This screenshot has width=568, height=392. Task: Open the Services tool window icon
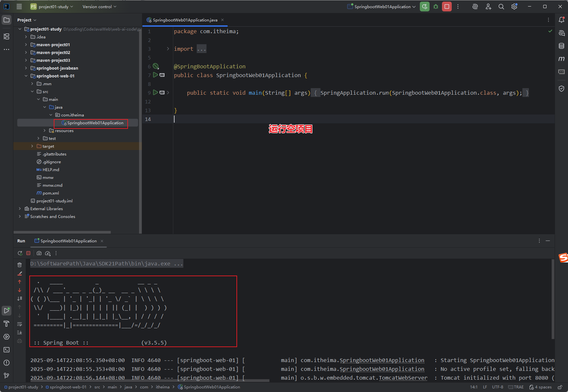pyautogui.click(x=7, y=337)
